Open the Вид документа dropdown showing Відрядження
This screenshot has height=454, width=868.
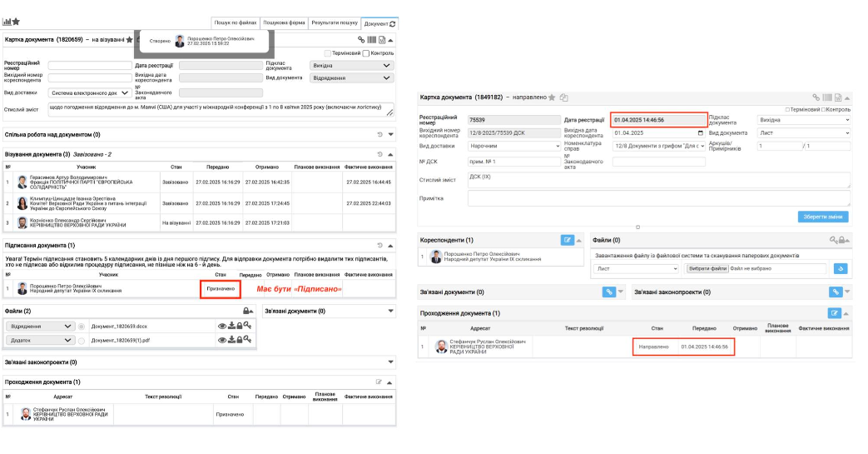pos(350,78)
